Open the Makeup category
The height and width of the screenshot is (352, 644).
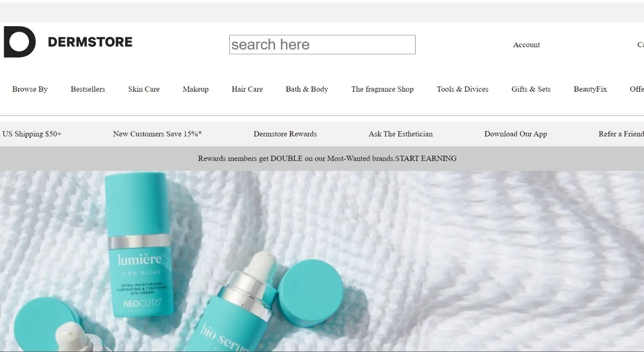[x=195, y=89]
